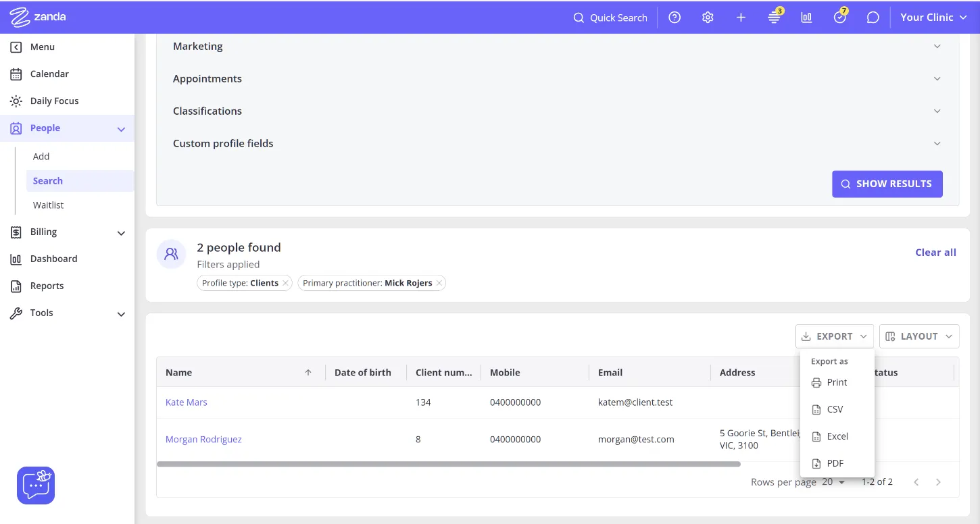
Task: Remove the Profile type: Clients filter chip
Action: click(x=285, y=283)
